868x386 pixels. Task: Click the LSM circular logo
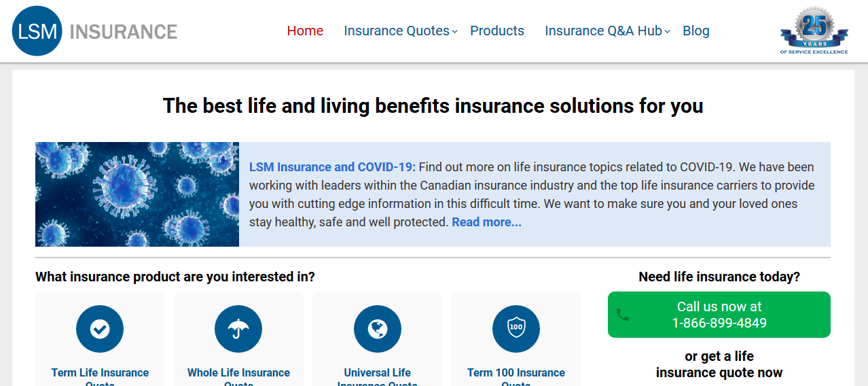(x=37, y=31)
